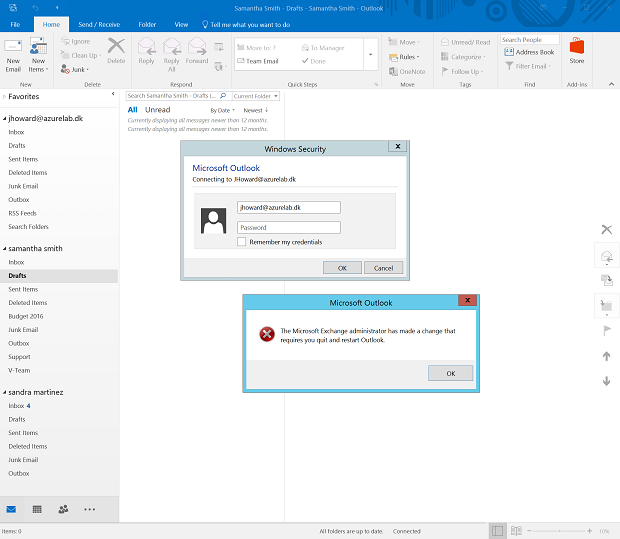Open the Clean Up menu
Image resolution: width=620 pixels, height=539 pixels.
pos(81,55)
